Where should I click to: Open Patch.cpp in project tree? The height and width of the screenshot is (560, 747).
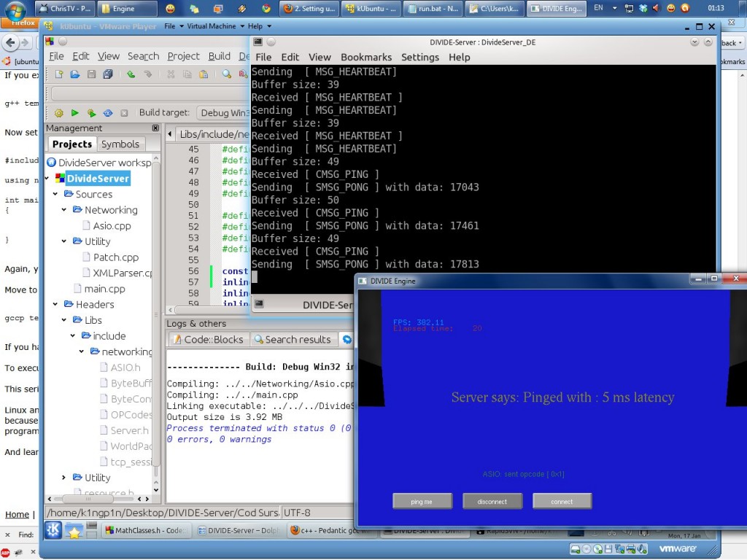point(116,257)
